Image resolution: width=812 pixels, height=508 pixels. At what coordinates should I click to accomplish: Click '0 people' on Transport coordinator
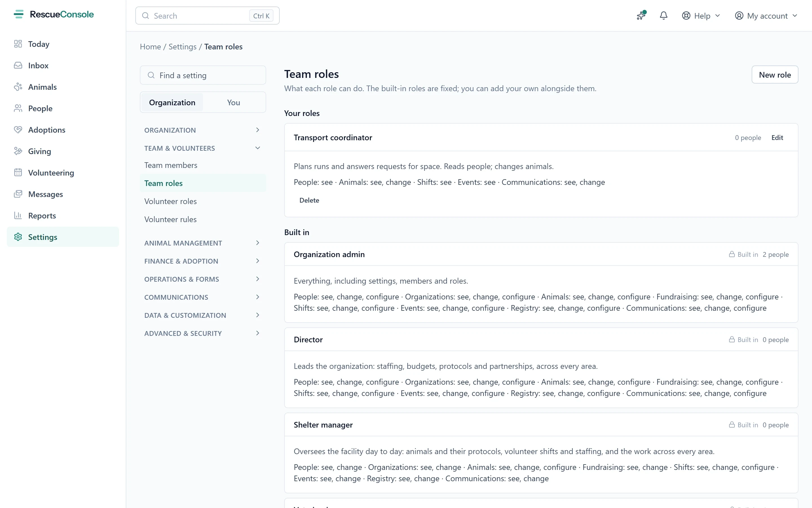748,138
